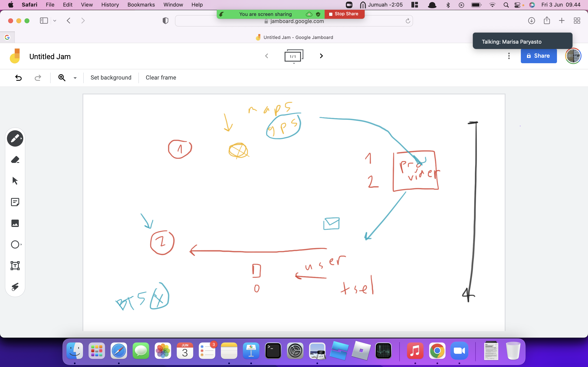Insert an image with Add image tool
The width and height of the screenshot is (588, 367).
15,223
